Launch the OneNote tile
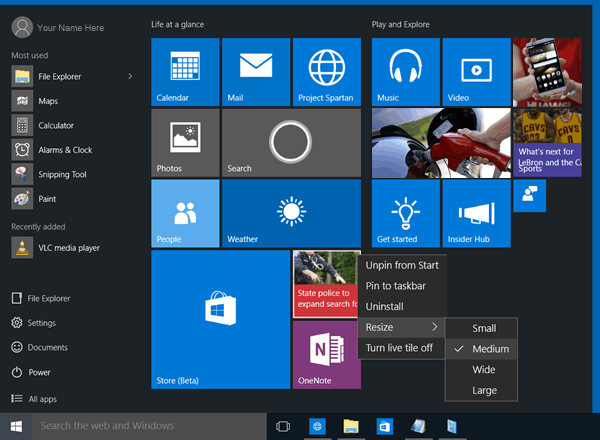 (327, 355)
